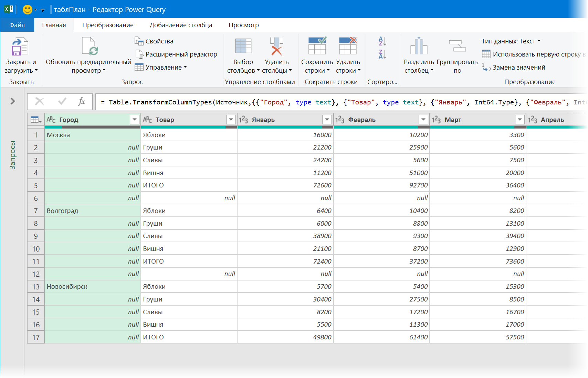Click the Разделить столбец icon
This screenshot has height=378, width=588.
click(x=419, y=46)
